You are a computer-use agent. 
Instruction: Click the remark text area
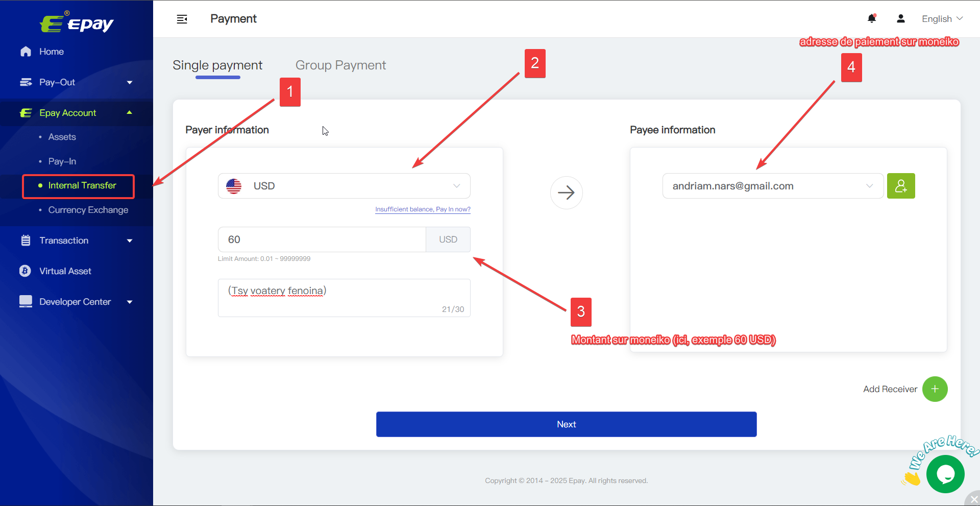[344, 298]
